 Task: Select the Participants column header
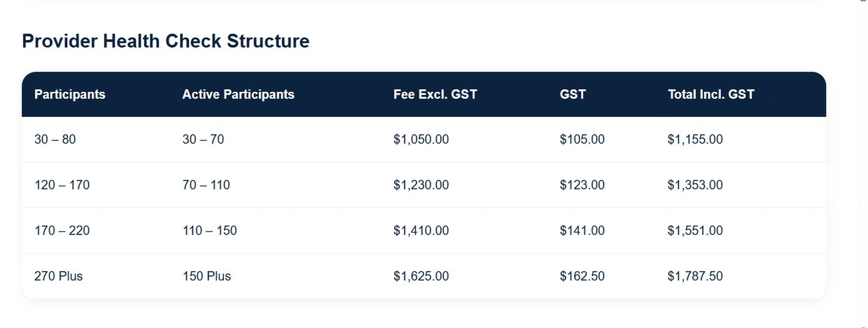point(70,94)
